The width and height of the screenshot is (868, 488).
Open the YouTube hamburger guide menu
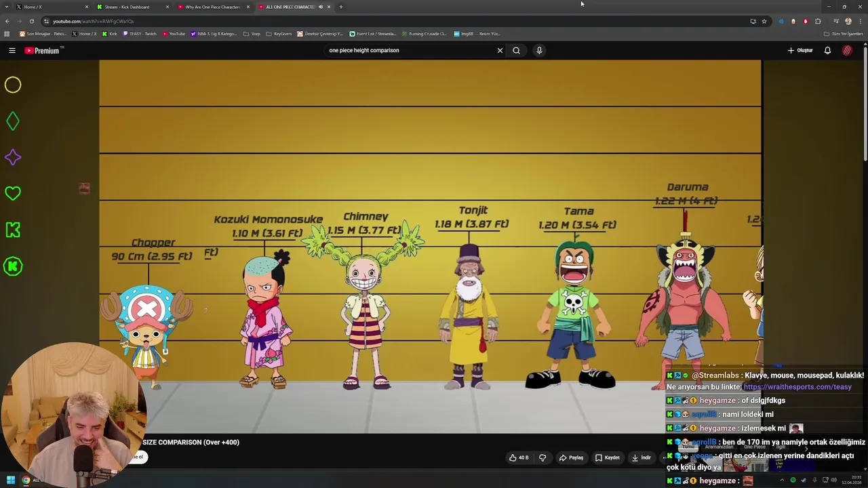click(x=12, y=50)
